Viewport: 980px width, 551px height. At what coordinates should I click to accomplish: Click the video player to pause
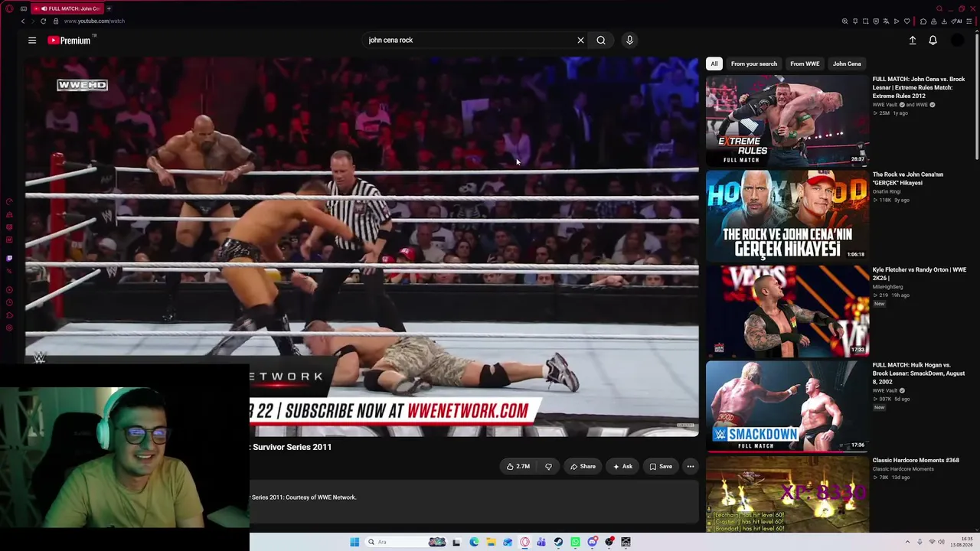coord(361,246)
